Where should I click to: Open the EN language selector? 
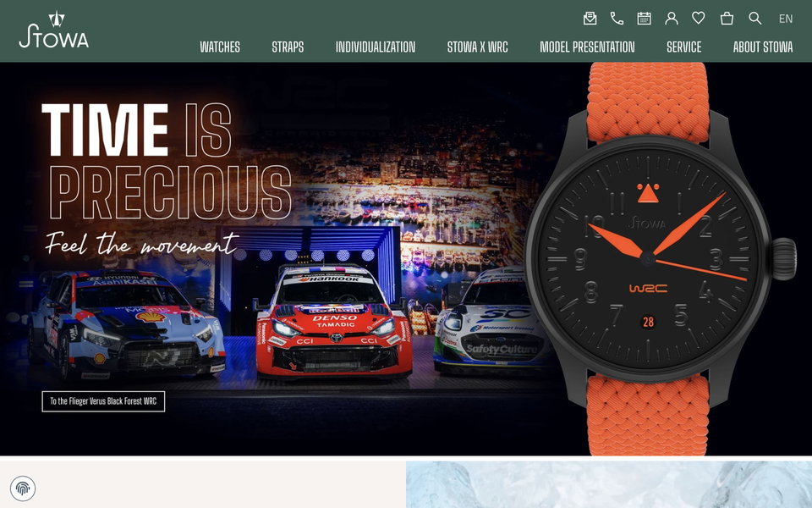click(x=786, y=19)
